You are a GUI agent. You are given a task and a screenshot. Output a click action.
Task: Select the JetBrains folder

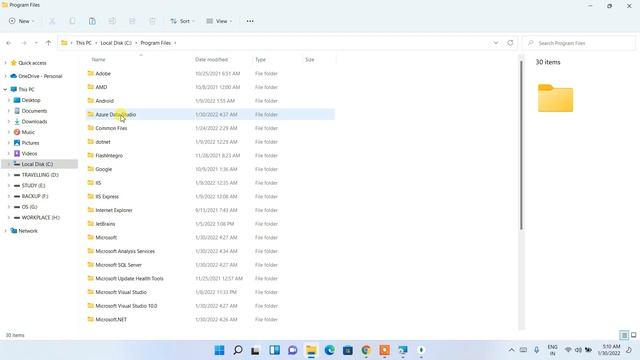tap(211, 224)
